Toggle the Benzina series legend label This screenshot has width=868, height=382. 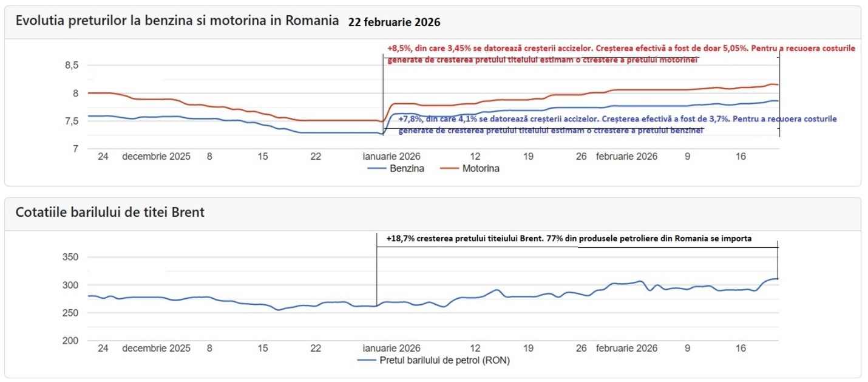pos(408,168)
